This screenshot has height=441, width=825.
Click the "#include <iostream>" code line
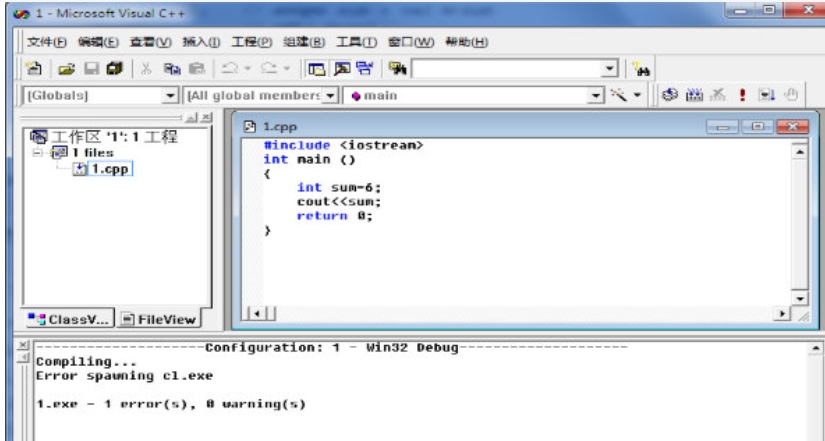[x=343, y=145]
